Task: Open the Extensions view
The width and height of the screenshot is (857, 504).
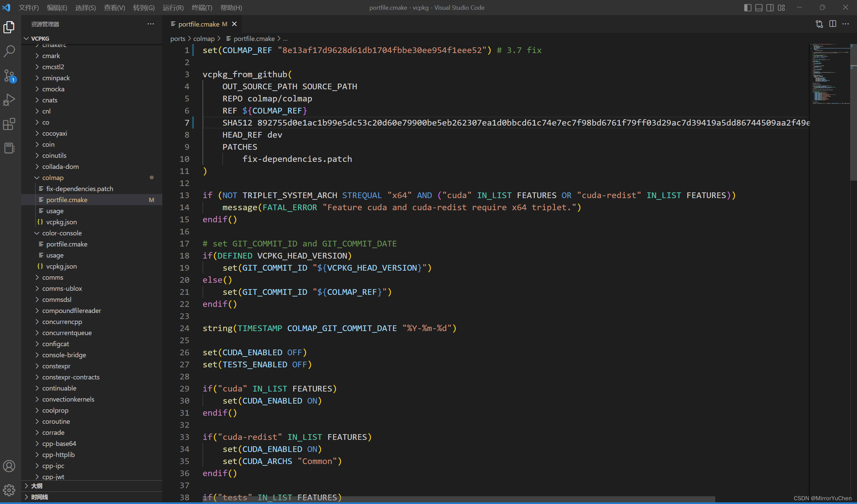Action: pos(9,124)
